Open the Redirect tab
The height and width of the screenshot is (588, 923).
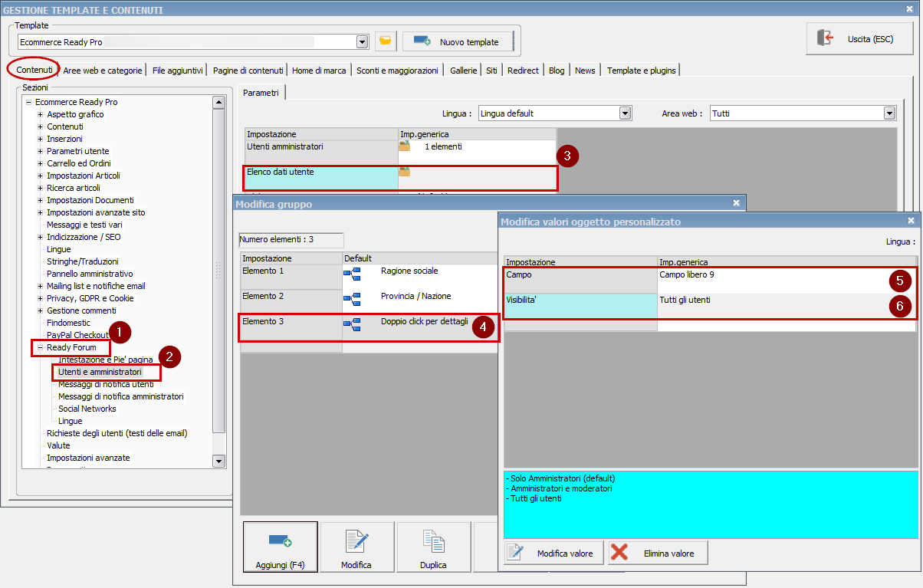(523, 71)
